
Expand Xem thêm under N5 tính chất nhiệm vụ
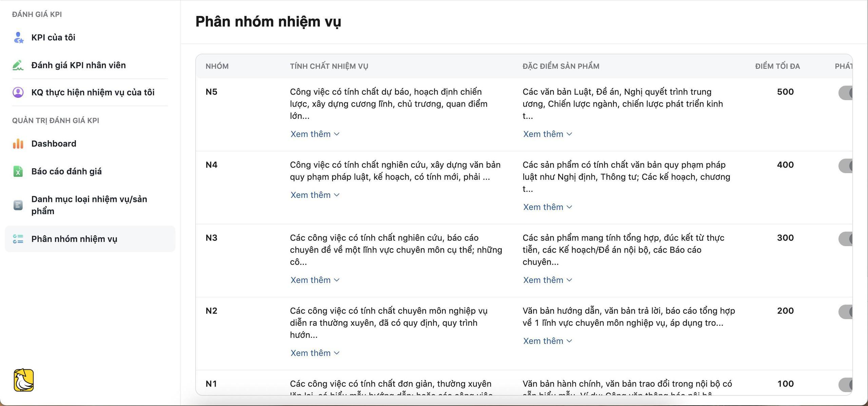click(315, 134)
